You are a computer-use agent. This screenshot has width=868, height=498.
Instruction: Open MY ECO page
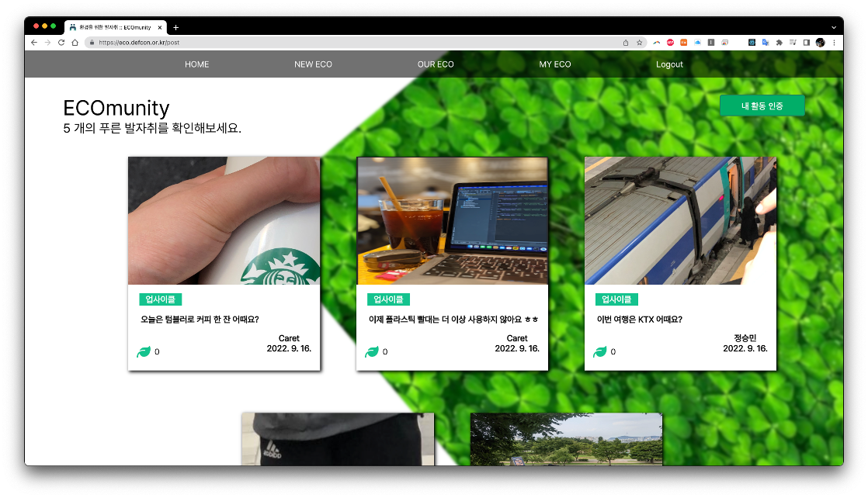554,64
